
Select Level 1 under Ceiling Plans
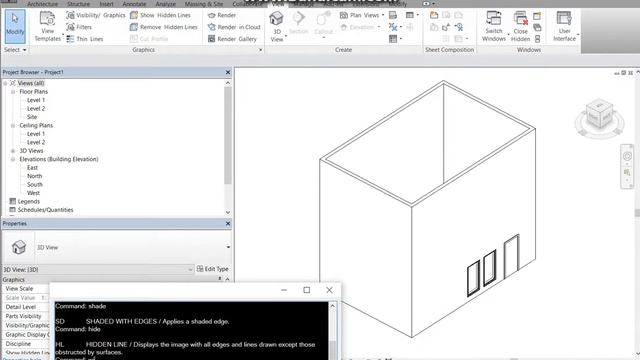pyautogui.click(x=36, y=134)
